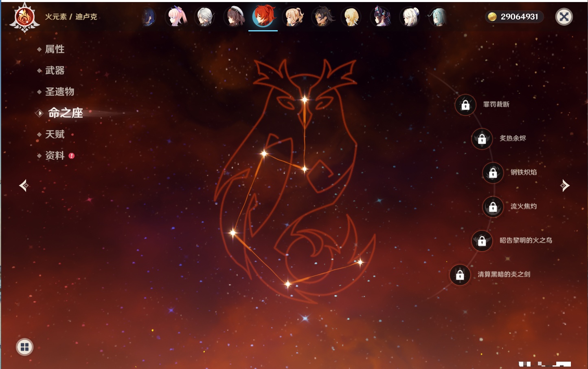Click the 29064931 Mora balance
The width and height of the screenshot is (588, 369).
tap(519, 17)
